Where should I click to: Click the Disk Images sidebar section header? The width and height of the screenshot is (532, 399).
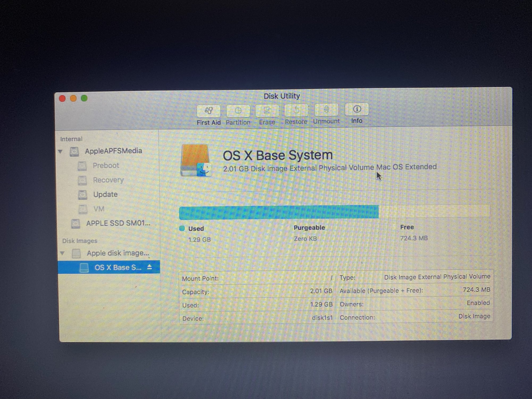(x=80, y=241)
